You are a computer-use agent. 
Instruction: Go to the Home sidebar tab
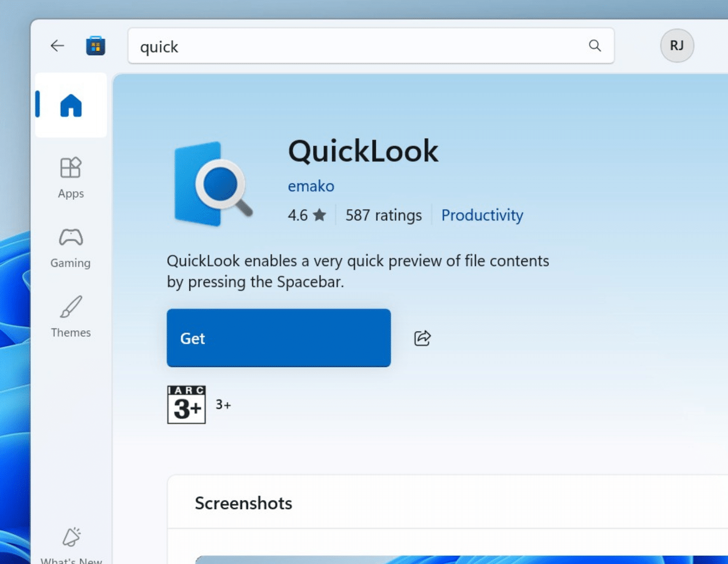[71, 105]
